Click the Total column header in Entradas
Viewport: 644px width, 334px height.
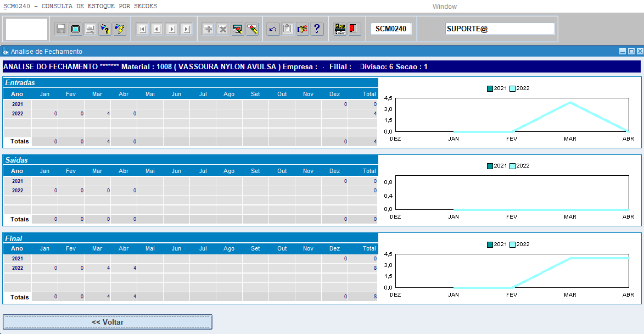369,94
